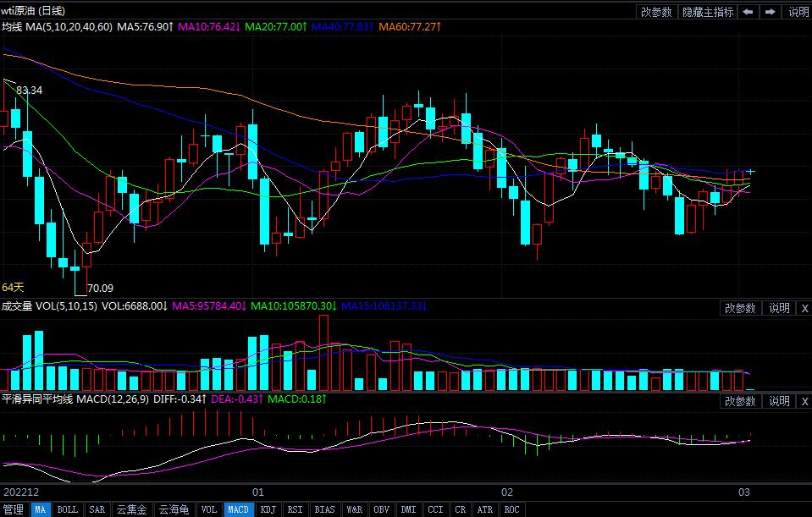Viewport: 812px width, 517px height.
Task: Click the 70.09 low price marker
Action: (100, 288)
